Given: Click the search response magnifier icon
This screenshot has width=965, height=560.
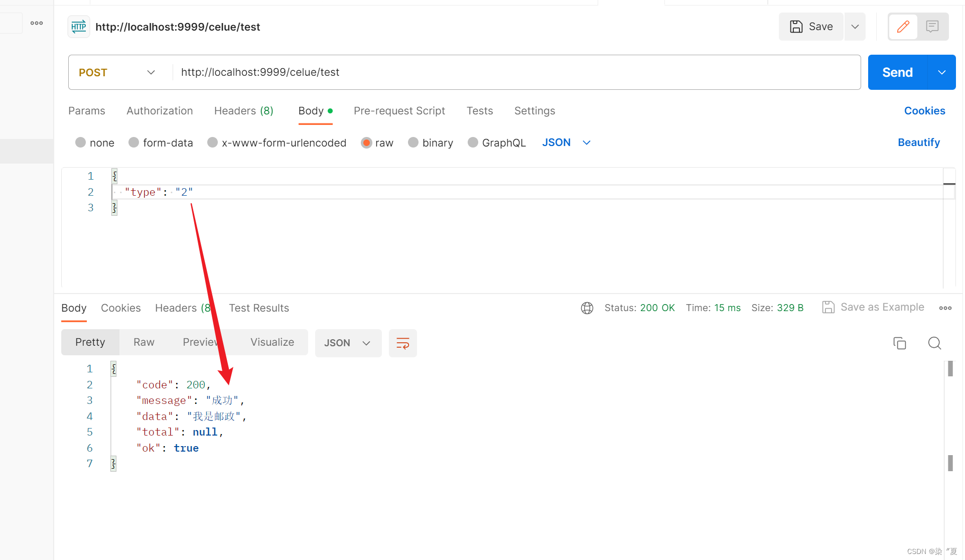Looking at the screenshot, I should 934,343.
